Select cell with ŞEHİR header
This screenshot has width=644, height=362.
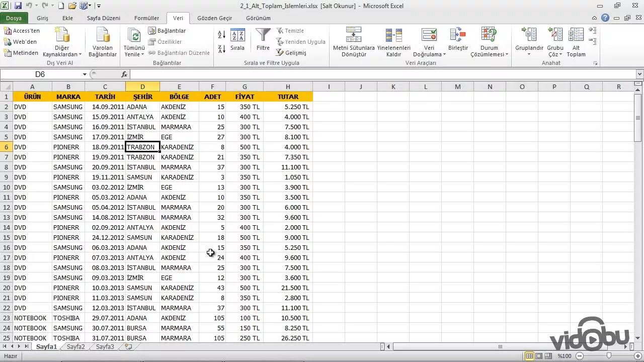click(x=142, y=97)
